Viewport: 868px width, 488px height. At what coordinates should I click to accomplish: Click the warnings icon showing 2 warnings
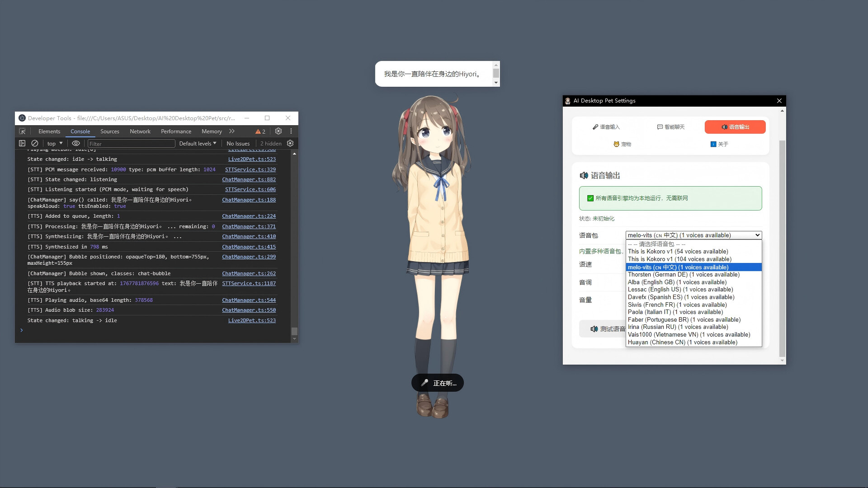260,131
